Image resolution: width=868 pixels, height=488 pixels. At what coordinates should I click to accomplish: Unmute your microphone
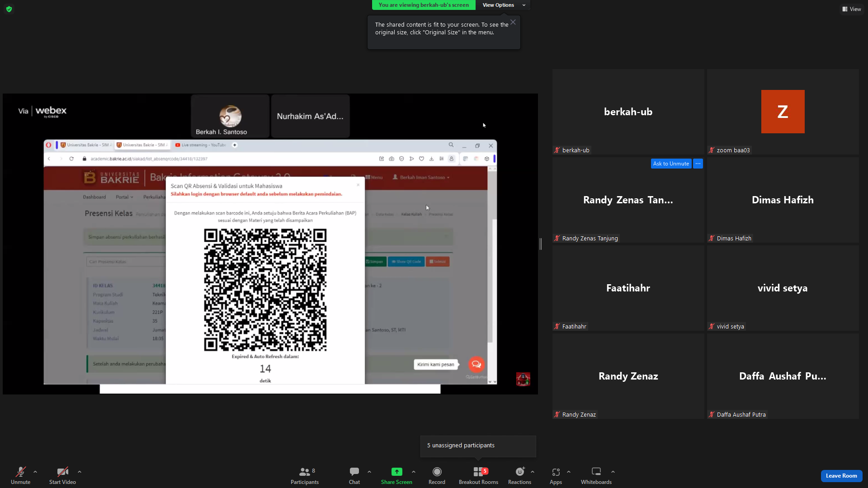(x=20, y=475)
